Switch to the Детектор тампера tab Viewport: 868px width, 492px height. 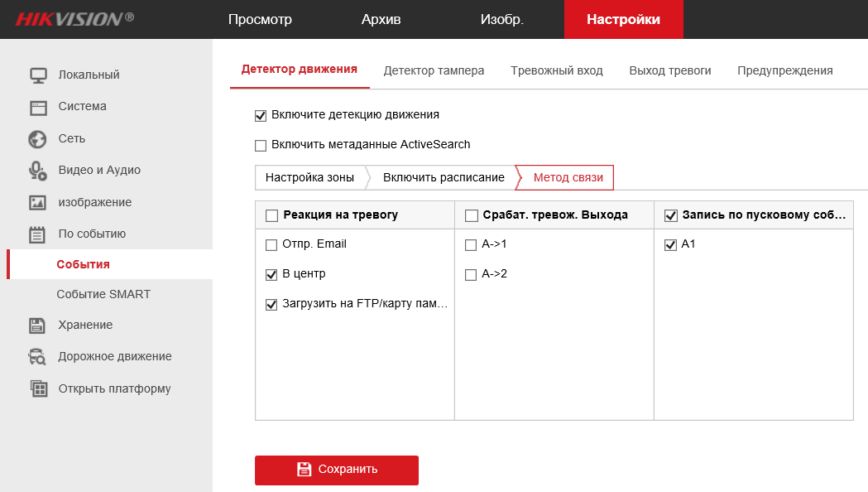pyautogui.click(x=434, y=70)
